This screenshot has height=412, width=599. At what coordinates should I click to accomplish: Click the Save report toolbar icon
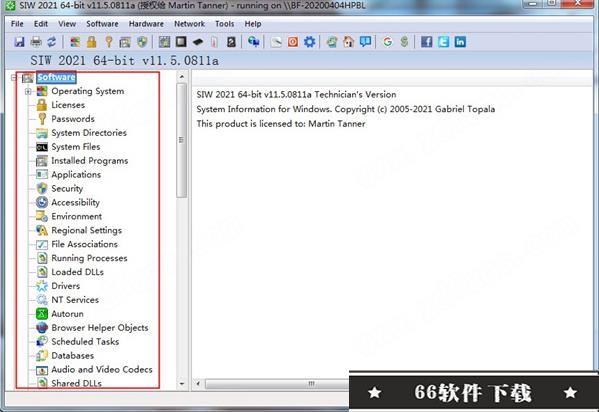click(19, 42)
